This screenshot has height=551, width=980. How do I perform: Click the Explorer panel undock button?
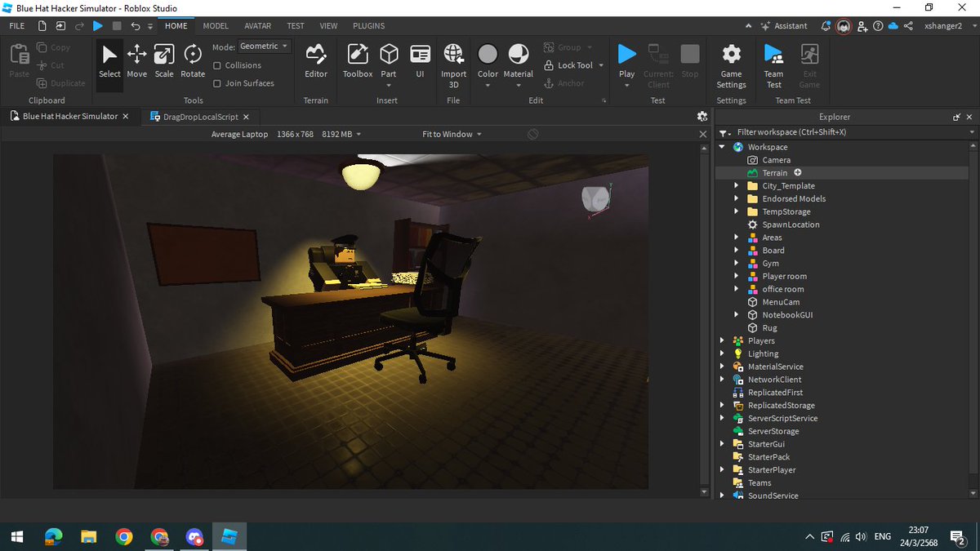tap(956, 117)
